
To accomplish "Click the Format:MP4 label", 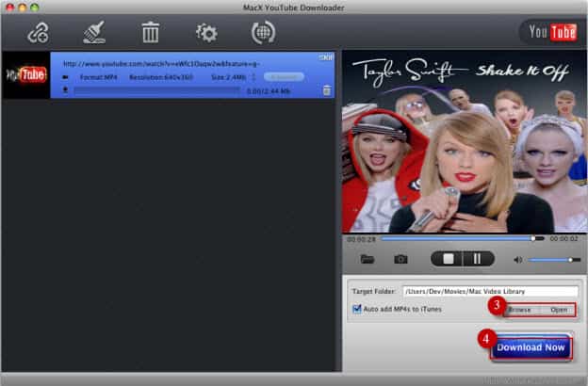I will 98,77.
